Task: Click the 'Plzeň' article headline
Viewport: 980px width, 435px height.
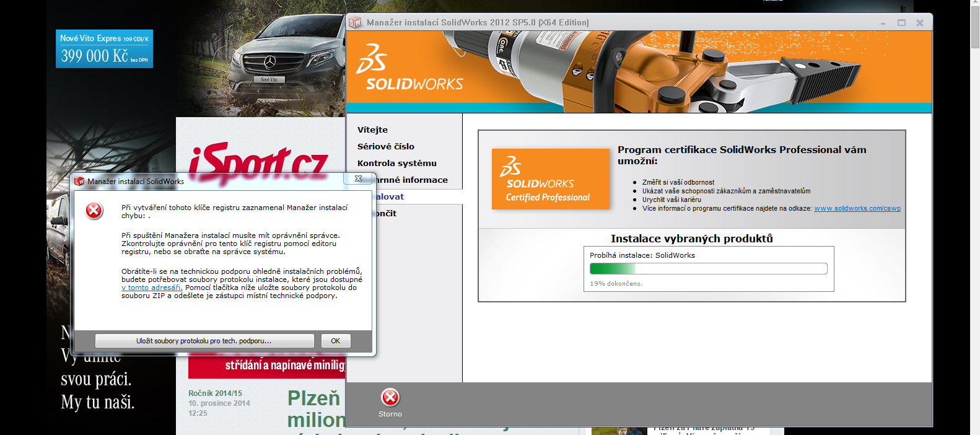Action: (314, 398)
